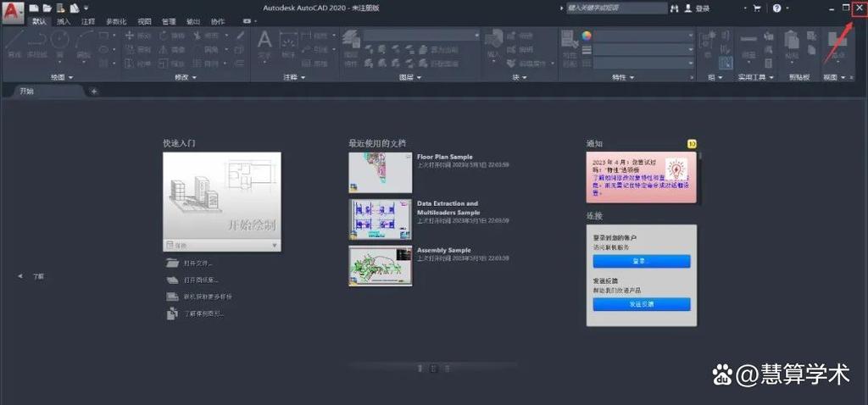The height and width of the screenshot is (405, 868).
Task: Switch to the 插入 ribbon tab
Action: [64, 21]
